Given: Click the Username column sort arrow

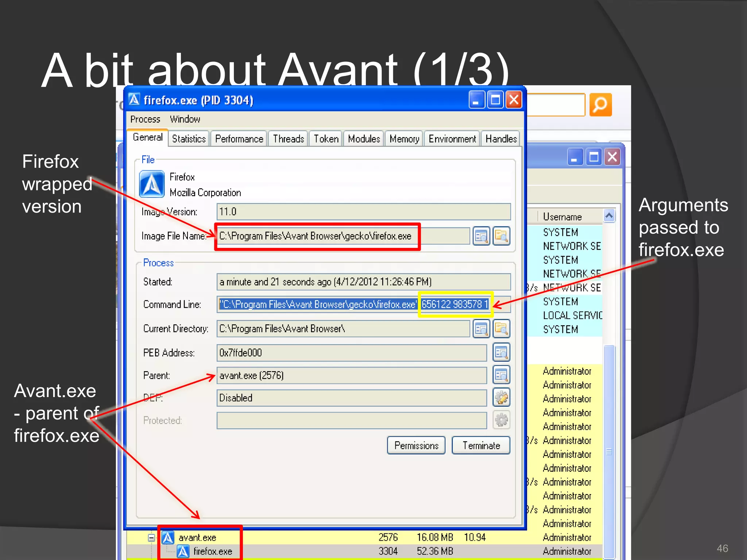Looking at the screenshot, I should 609,216.
